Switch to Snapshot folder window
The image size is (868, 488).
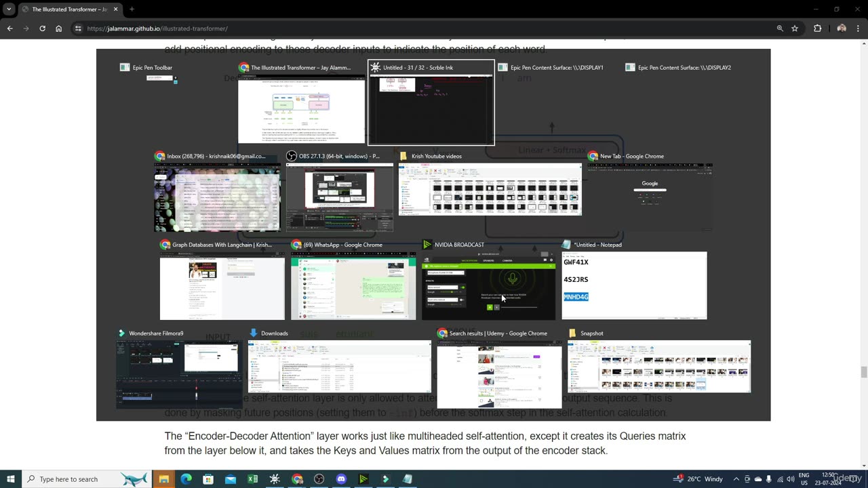click(659, 361)
